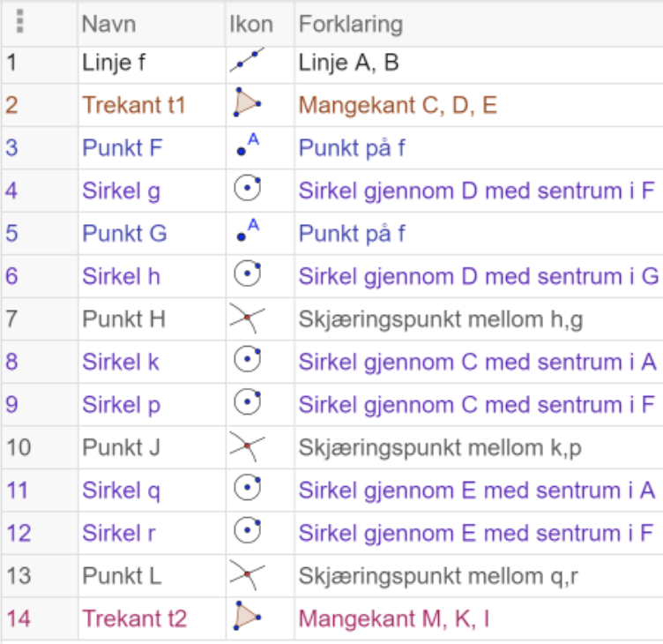
Task: Click the polygon icon for Trekant t2
Action: click(x=247, y=617)
